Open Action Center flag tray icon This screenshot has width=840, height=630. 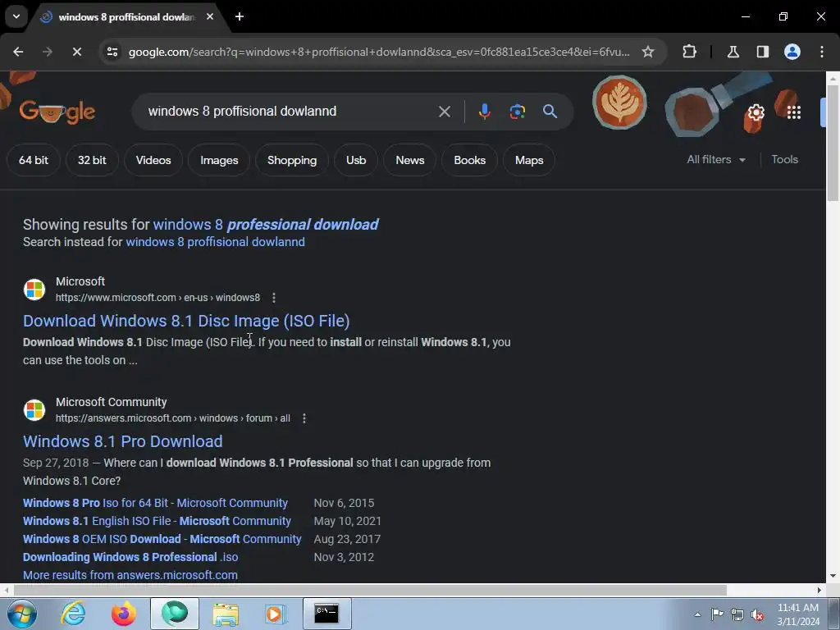(717, 614)
